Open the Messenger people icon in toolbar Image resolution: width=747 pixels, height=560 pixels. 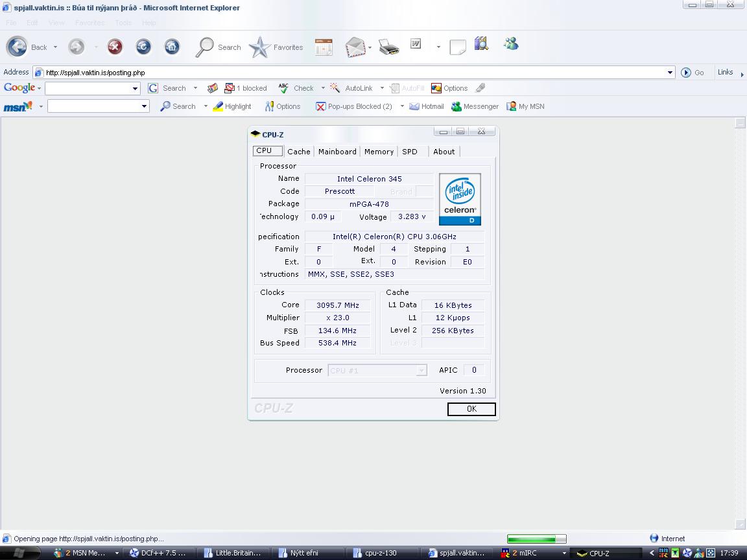tap(511, 44)
